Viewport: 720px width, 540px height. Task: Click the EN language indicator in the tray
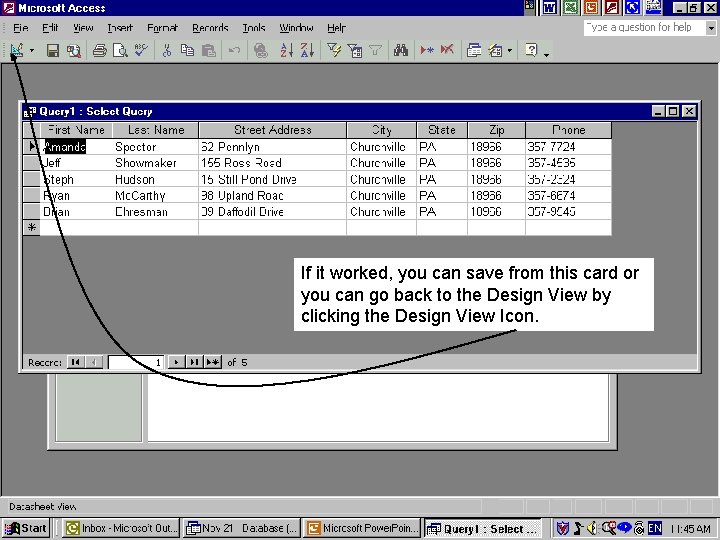tap(655, 529)
